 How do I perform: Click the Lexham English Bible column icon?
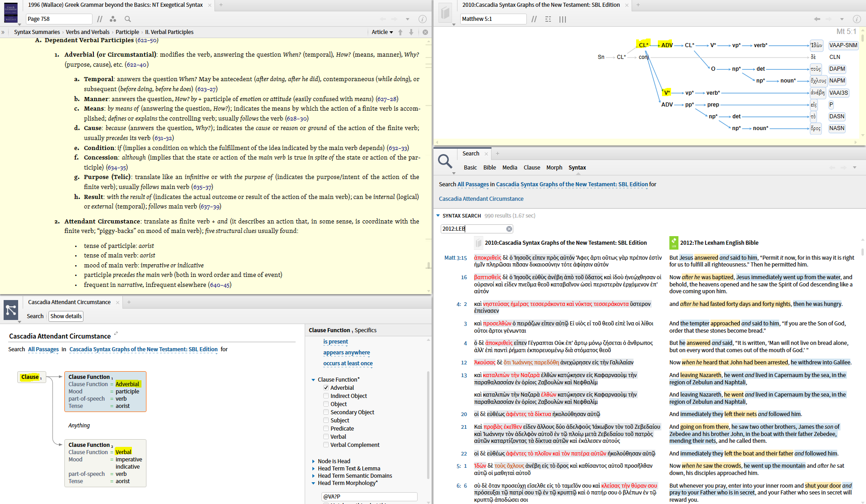pyautogui.click(x=674, y=243)
